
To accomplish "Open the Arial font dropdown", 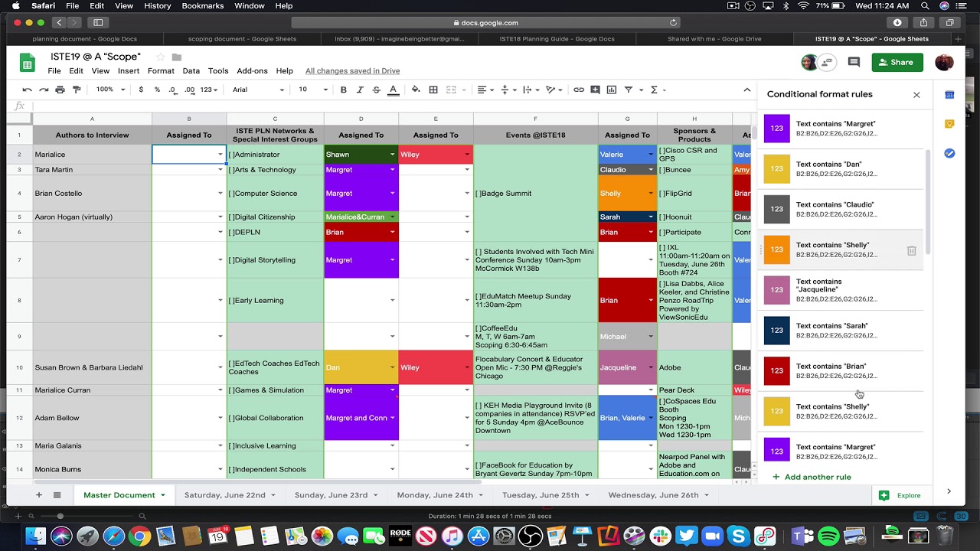I will tap(258, 90).
